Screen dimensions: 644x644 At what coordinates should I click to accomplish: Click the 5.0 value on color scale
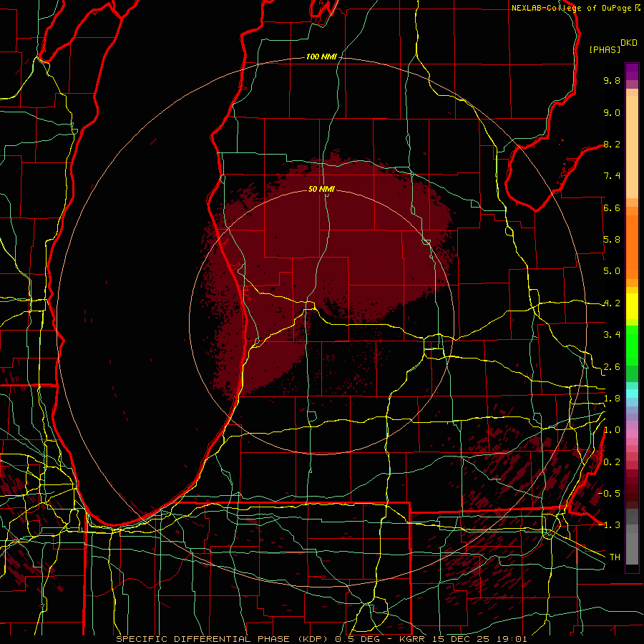coord(612,271)
